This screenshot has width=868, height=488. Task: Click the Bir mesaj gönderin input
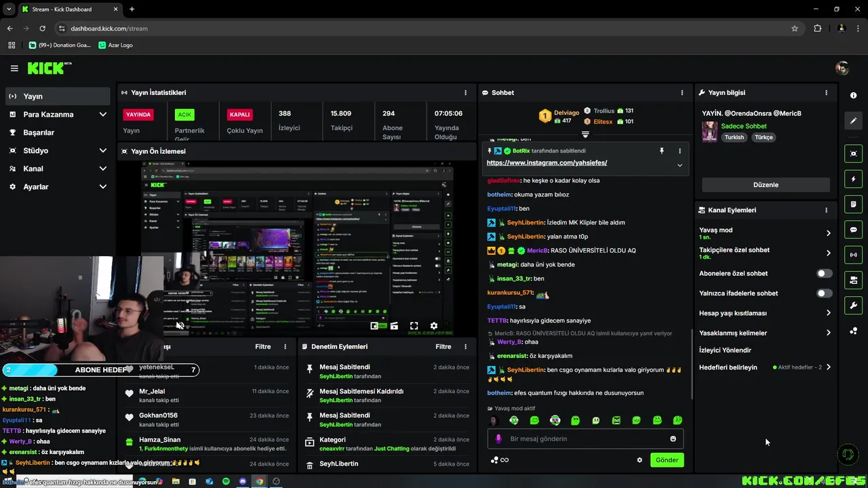click(x=585, y=439)
